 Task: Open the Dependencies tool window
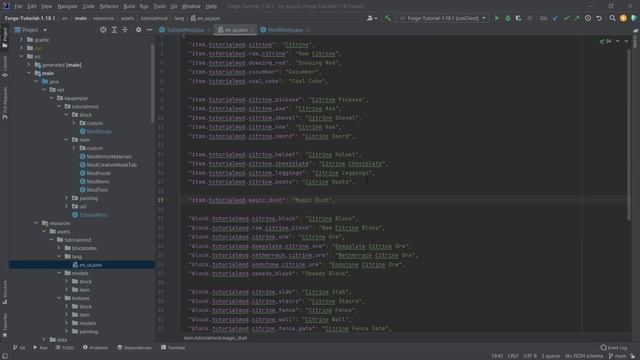134,348
